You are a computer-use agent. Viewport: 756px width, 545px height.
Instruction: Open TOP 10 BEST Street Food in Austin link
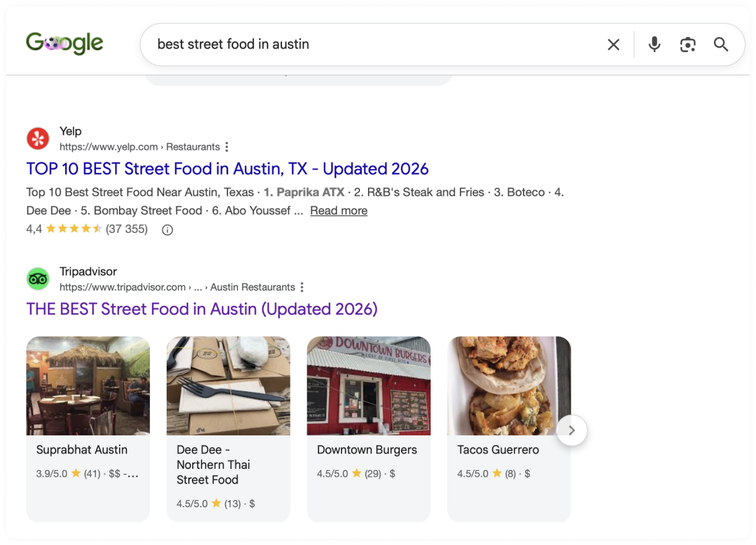(227, 168)
